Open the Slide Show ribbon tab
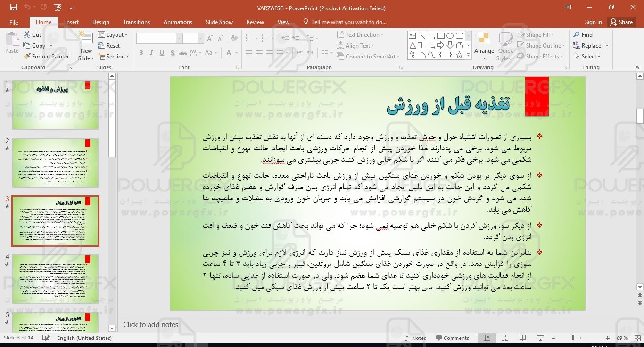Screen dimensions: 644x347 tap(219, 22)
